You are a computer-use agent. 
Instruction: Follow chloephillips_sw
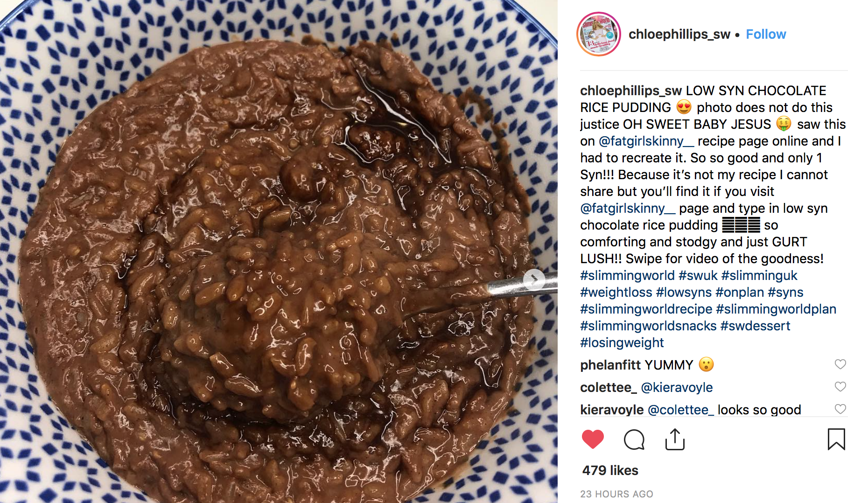[x=766, y=34]
